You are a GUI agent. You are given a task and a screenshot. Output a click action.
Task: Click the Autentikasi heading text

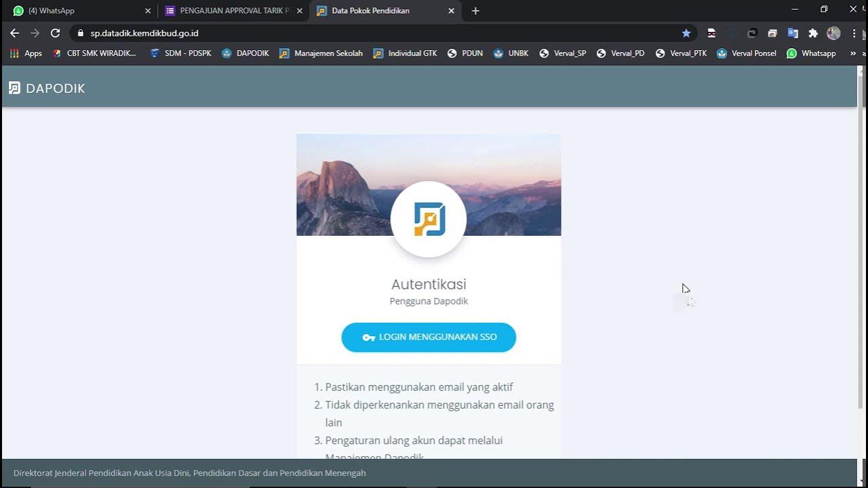(x=429, y=284)
